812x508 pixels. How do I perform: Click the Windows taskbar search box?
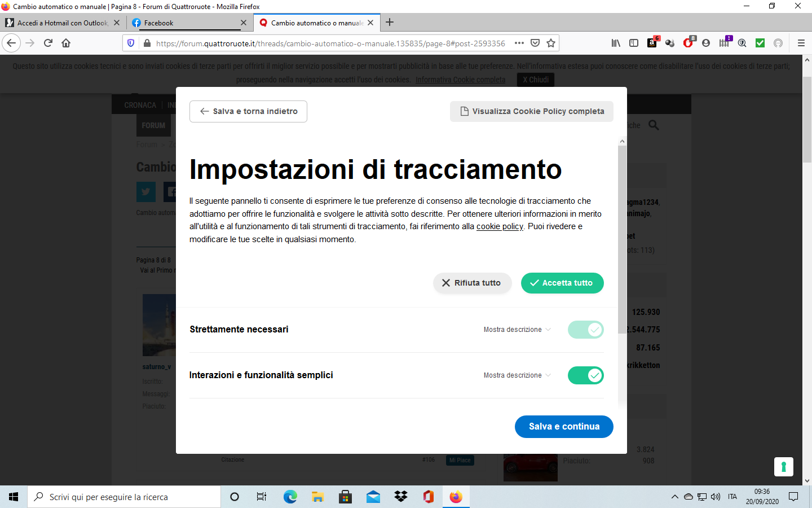coord(124,497)
